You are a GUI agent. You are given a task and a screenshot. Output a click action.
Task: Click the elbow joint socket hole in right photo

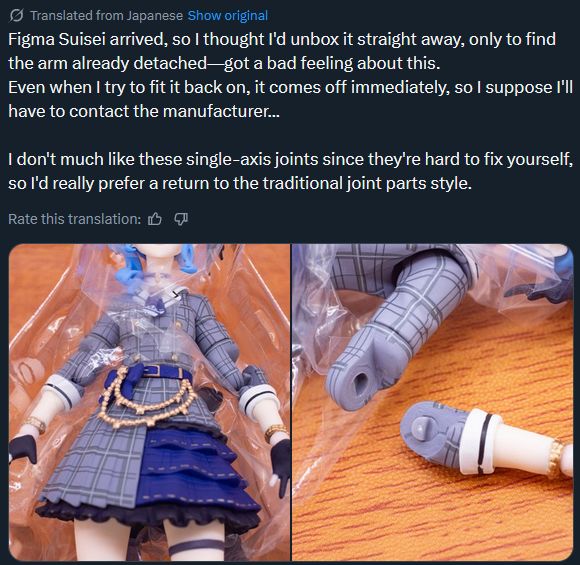tap(360, 382)
